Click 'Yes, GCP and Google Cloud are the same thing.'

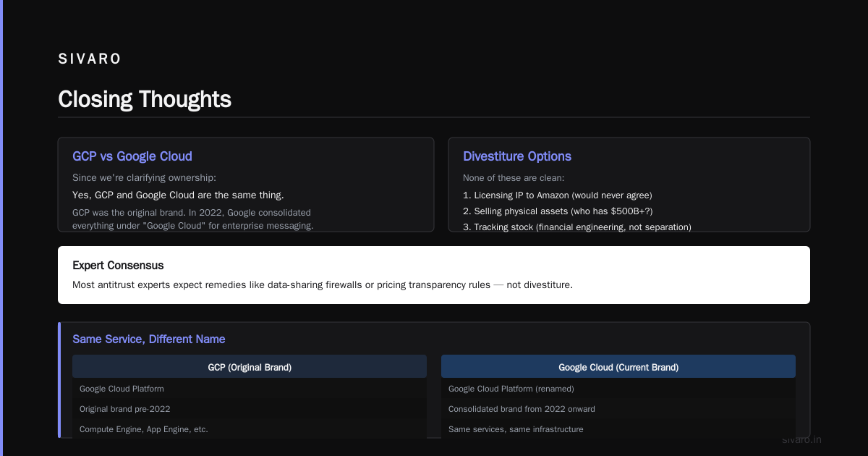pyautogui.click(x=178, y=195)
